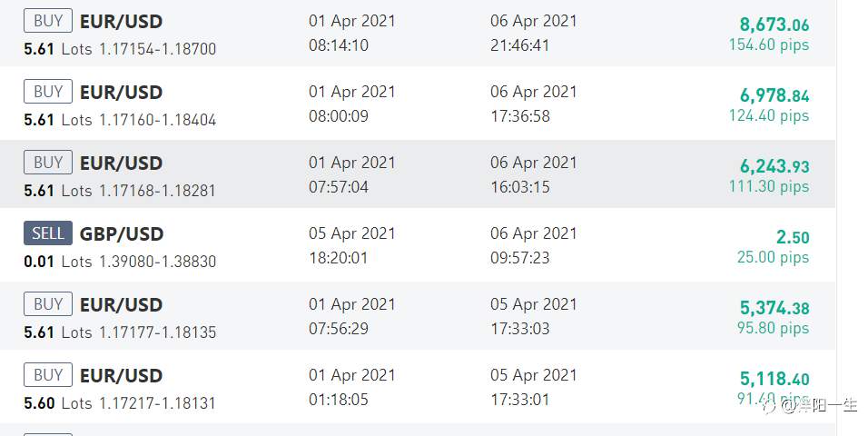Click the 2.50 profit on the GBP/USD trade
868x436 pixels.
click(793, 237)
